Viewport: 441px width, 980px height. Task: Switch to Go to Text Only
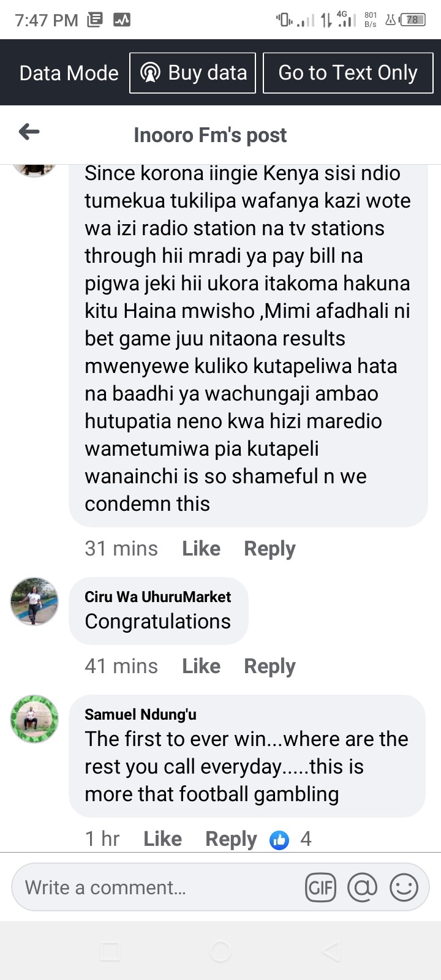[348, 73]
